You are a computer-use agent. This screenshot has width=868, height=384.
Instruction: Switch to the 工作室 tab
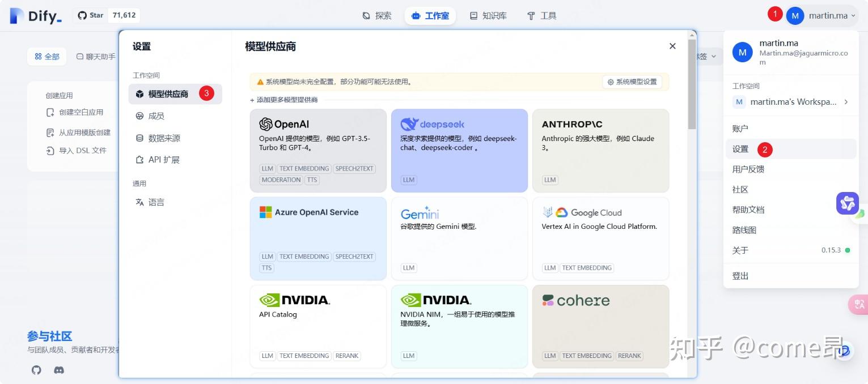click(430, 15)
